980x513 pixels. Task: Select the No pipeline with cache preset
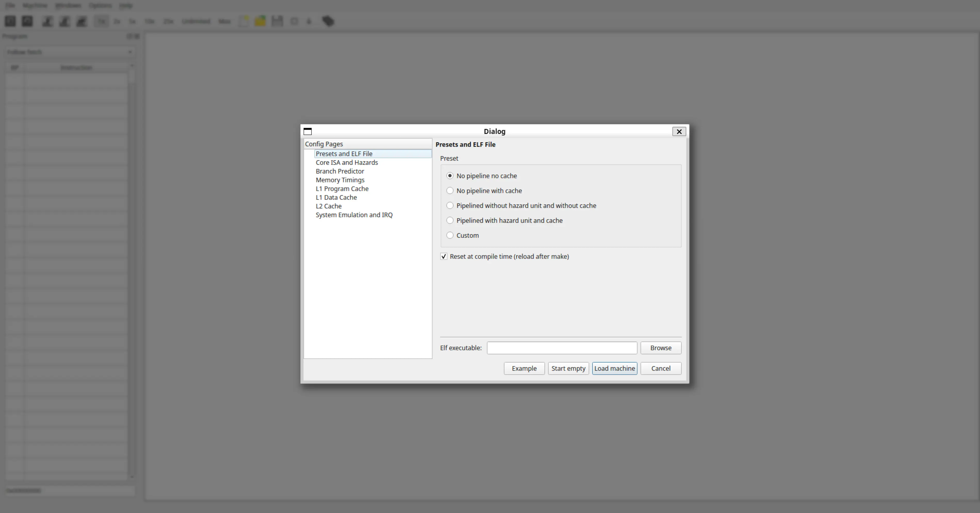450,191
